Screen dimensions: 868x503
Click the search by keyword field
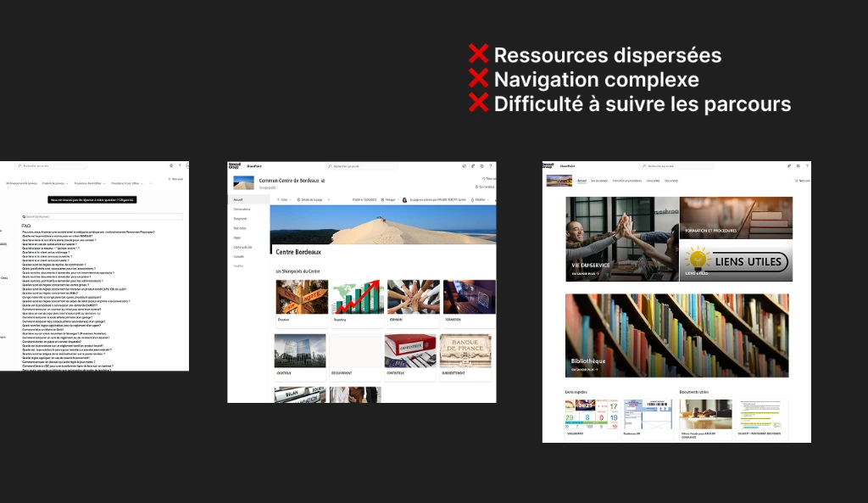(x=102, y=217)
